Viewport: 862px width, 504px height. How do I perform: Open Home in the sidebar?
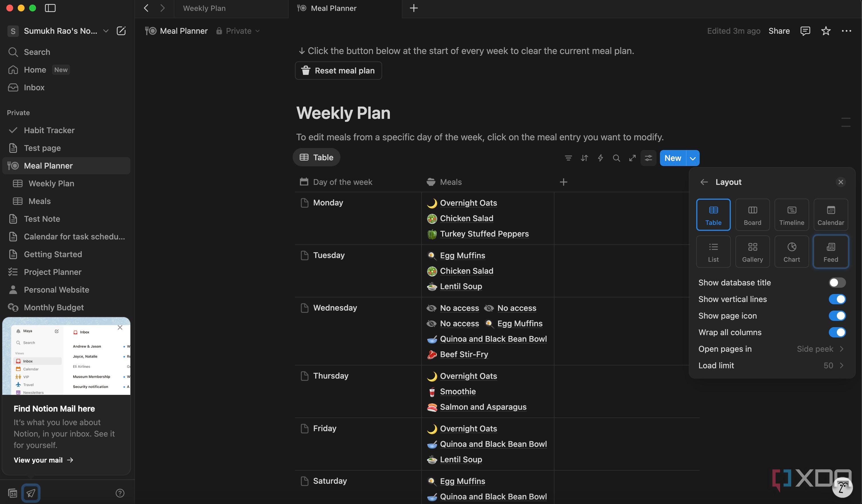click(x=66, y=70)
